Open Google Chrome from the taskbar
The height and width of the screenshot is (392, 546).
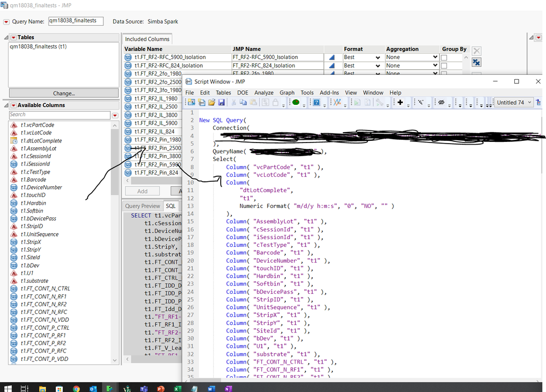tap(76, 388)
